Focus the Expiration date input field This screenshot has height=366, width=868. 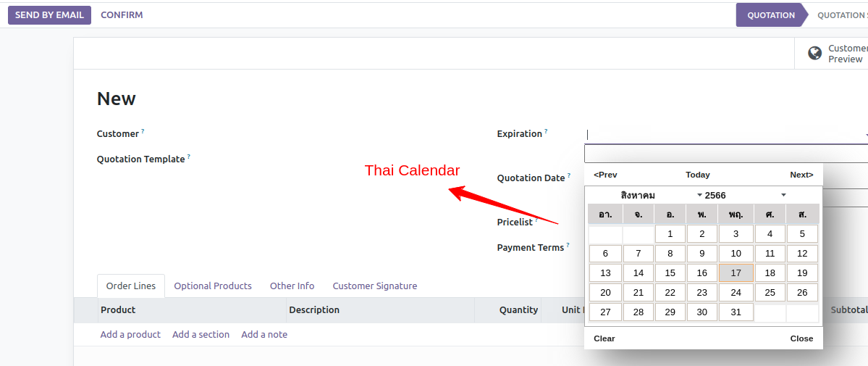tap(726, 135)
